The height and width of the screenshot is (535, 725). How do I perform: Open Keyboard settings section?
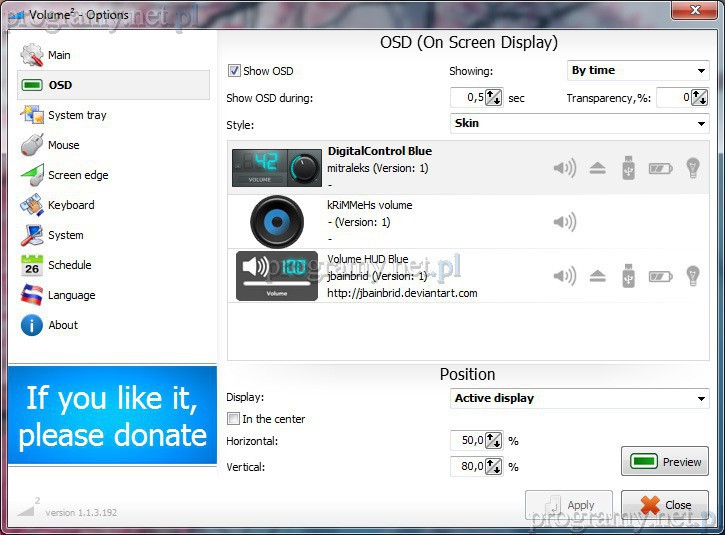(70, 205)
